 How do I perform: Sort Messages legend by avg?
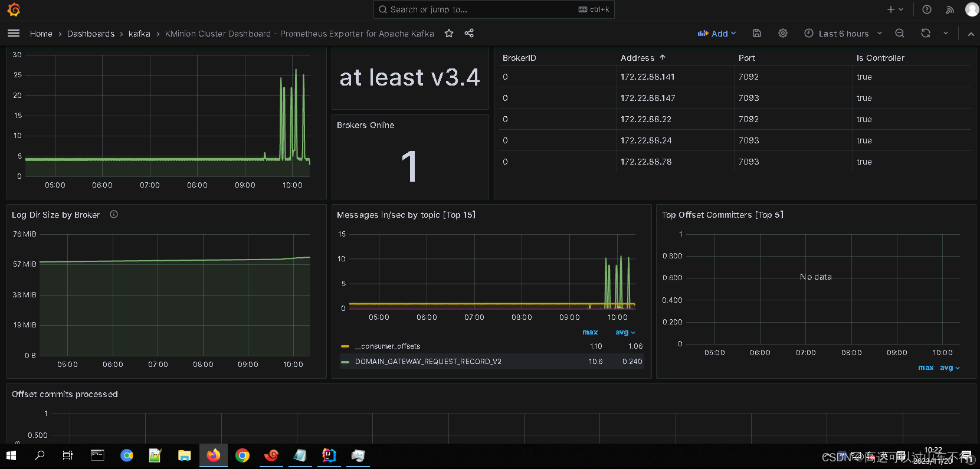(625, 333)
